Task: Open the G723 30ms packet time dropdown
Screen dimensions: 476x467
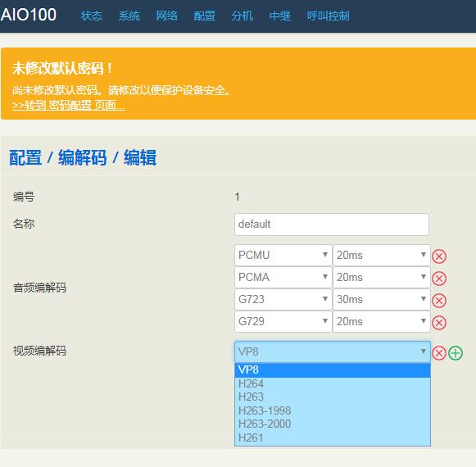Action: click(x=381, y=299)
